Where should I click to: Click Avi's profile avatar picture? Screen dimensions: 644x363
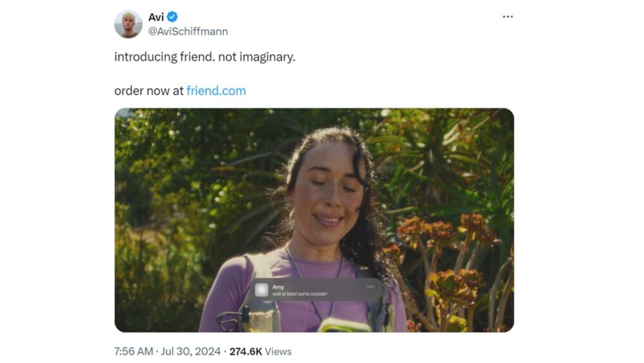coord(128,25)
